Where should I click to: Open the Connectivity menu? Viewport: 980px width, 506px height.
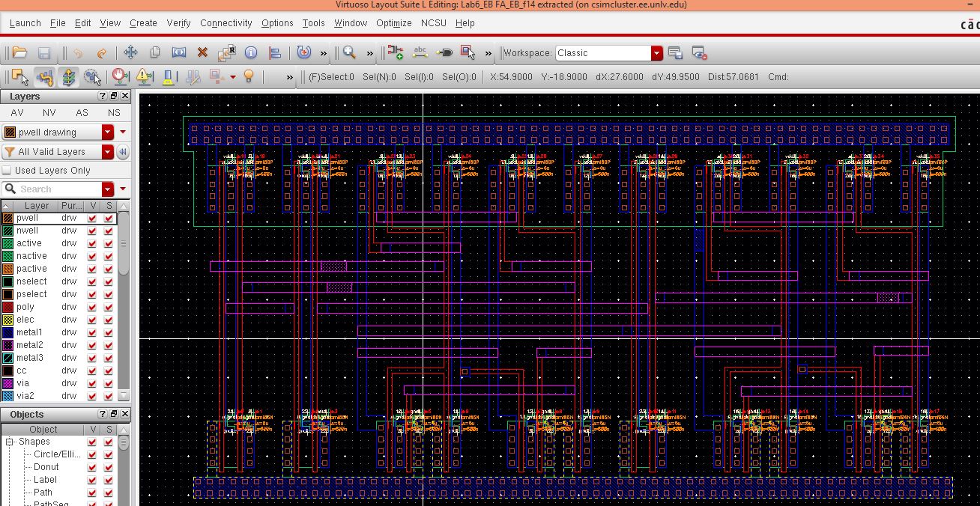(226, 23)
